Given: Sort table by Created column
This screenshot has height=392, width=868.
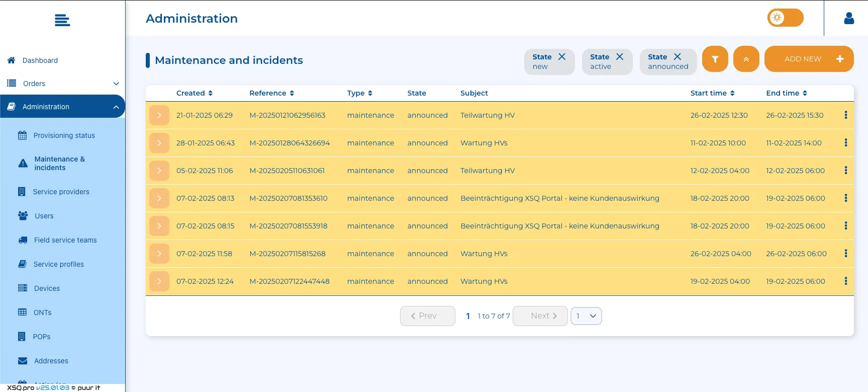Looking at the screenshot, I should pyautogui.click(x=195, y=93).
